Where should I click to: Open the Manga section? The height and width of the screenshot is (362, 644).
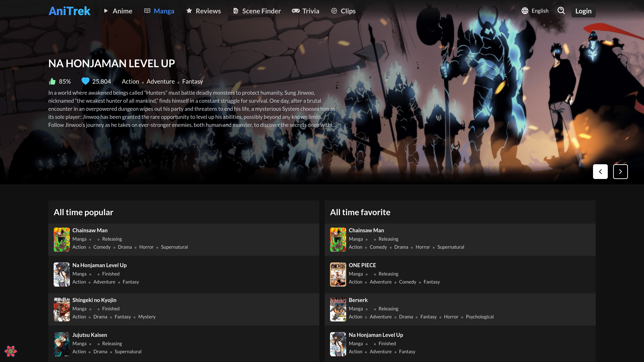point(164,11)
